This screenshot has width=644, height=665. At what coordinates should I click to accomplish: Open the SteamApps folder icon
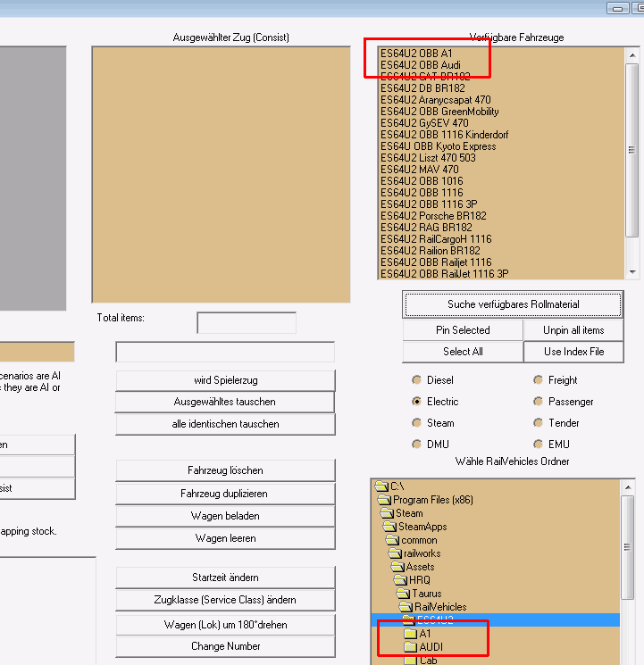click(389, 527)
